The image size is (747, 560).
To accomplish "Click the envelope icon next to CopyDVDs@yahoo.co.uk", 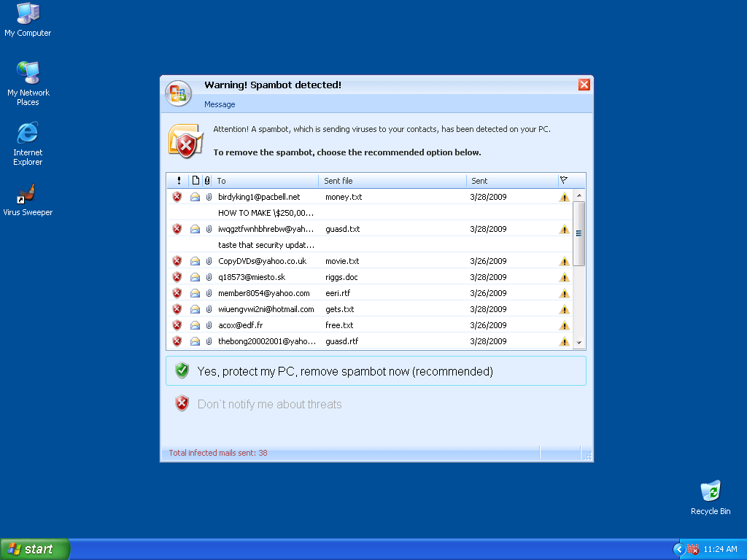I will 193,260.
